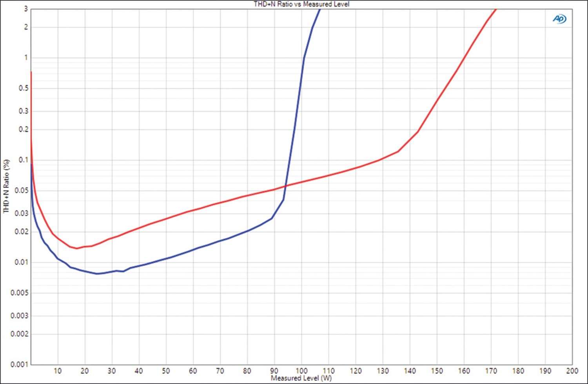Select the y-axis value 0.3

[x=23, y=111]
